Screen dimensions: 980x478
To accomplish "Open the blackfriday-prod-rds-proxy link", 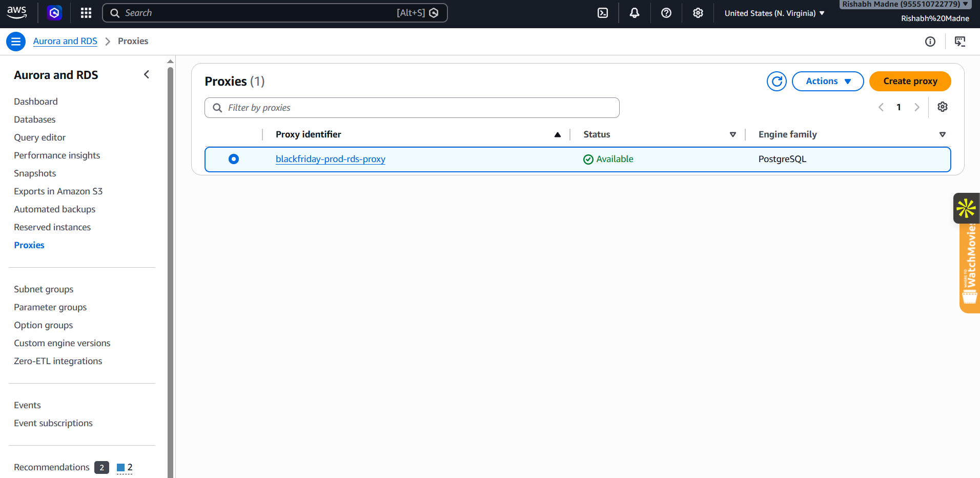I will pos(331,159).
